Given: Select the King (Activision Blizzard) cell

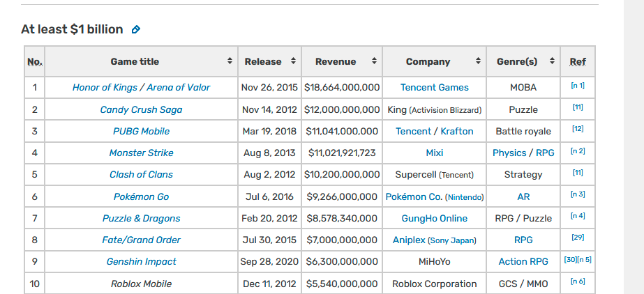Looking at the screenshot, I should click(435, 109).
